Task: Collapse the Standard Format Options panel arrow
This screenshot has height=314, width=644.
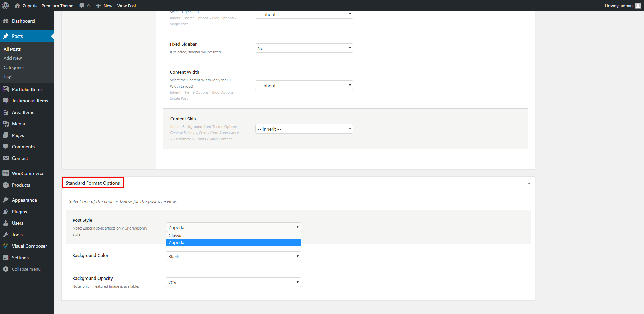Action: [x=529, y=183]
